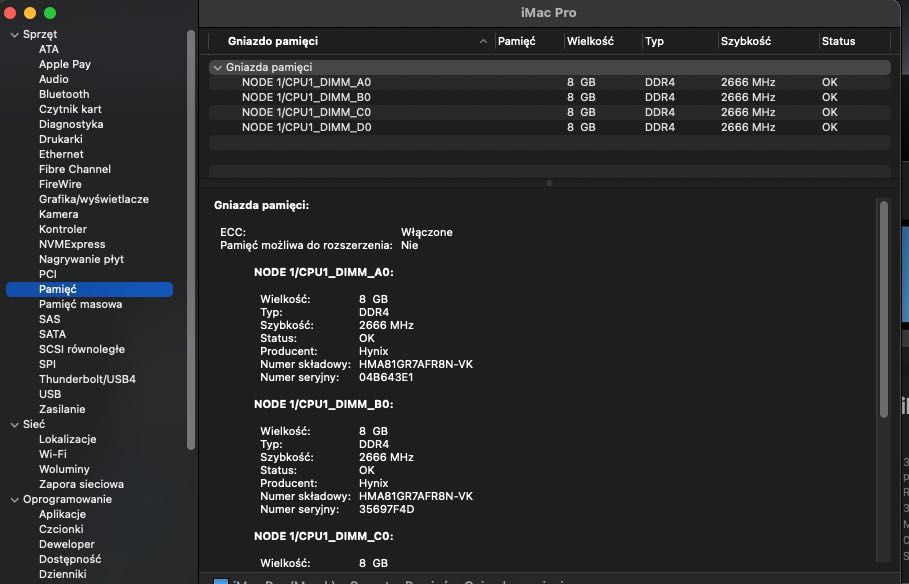
Task: Select table row NODE 1/CPU1_DIMM_B0
Action: [550, 97]
